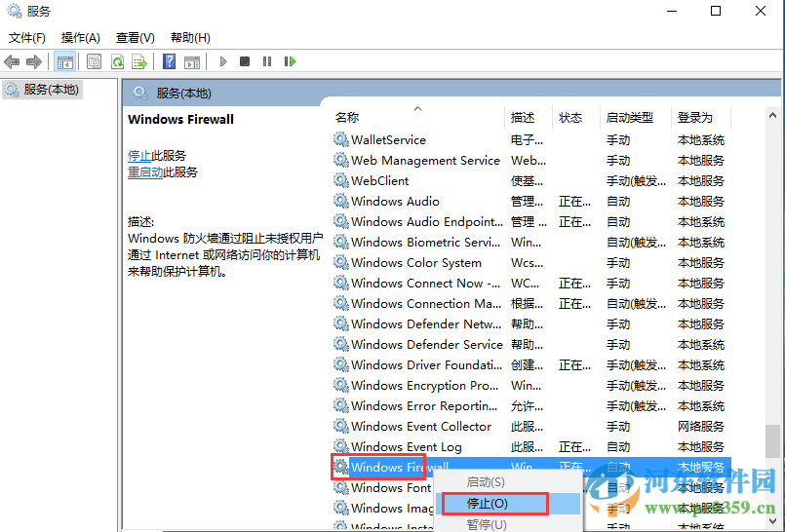Click the gear icon beside Windows Defender Service

click(341, 345)
